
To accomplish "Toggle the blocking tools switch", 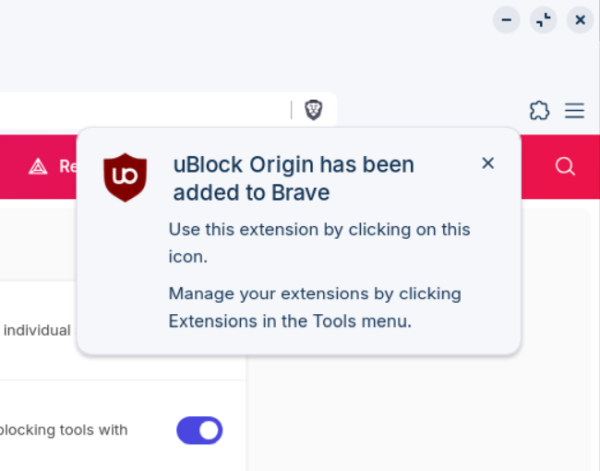I will [199, 430].
